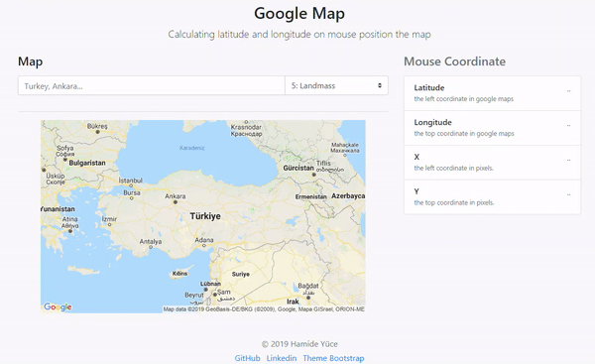Click the Latitude list item
The height and width of the screenshot is (364, 595).
click(492, 93)
